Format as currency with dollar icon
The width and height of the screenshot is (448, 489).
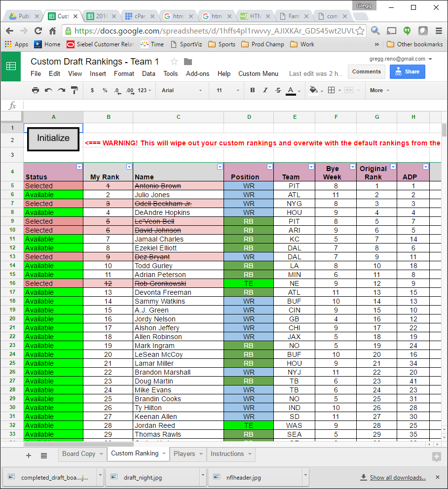(x=92, y=90)
